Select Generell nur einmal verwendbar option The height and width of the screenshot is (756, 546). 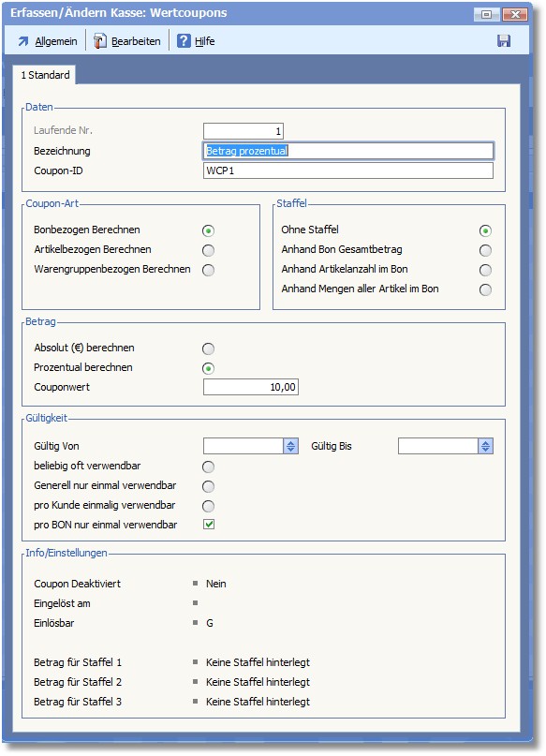point(208,487)
